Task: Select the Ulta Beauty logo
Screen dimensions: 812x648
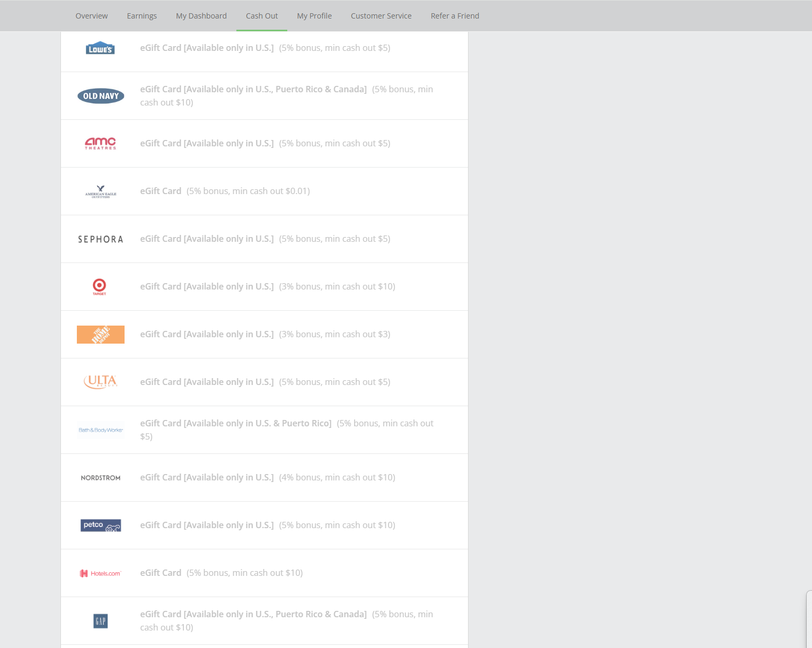Action: click(101, 382)
